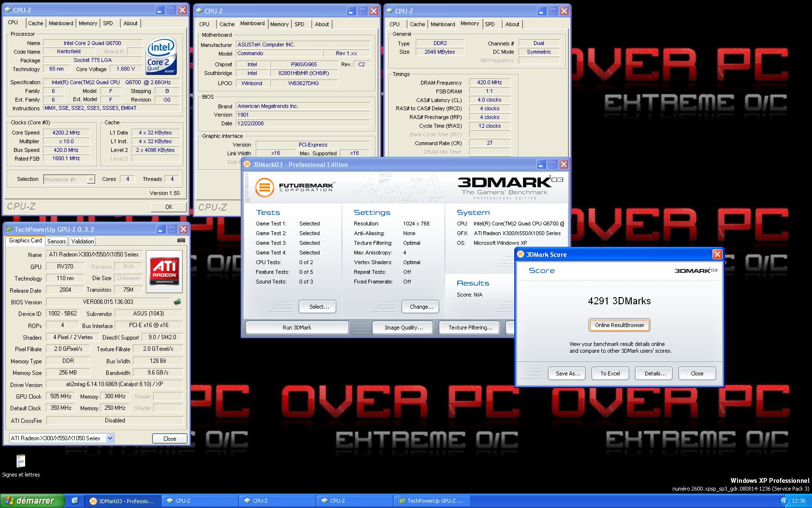Screen dimensions: 812x508
Task: Click the 3DMark03 window title icon
Action: [x=247, y=164]
